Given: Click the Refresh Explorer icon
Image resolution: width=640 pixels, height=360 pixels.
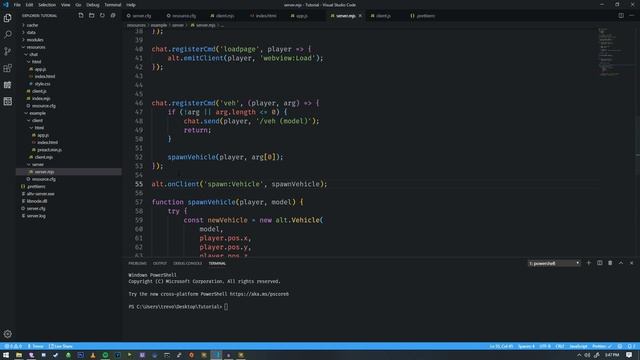Looking at the screenshot, I should pos(102,16).
